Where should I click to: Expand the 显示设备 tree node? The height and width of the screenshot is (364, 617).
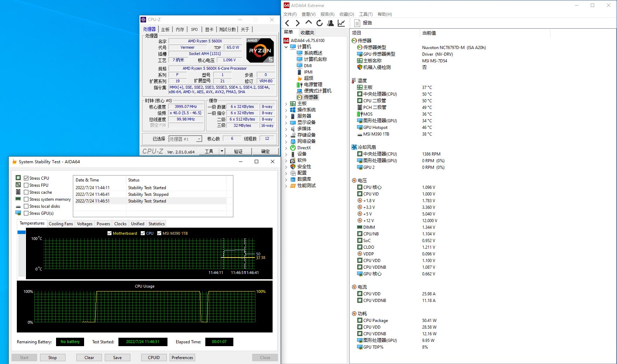tap(286, 123)
